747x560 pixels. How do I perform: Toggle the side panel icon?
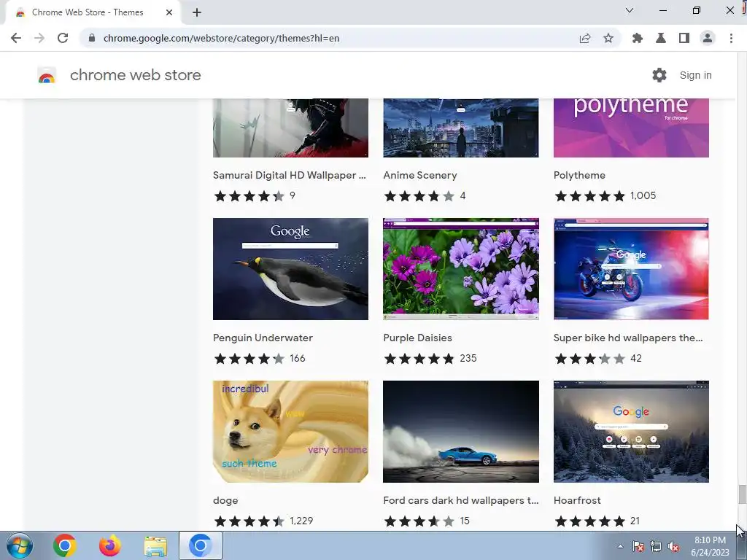684,38
